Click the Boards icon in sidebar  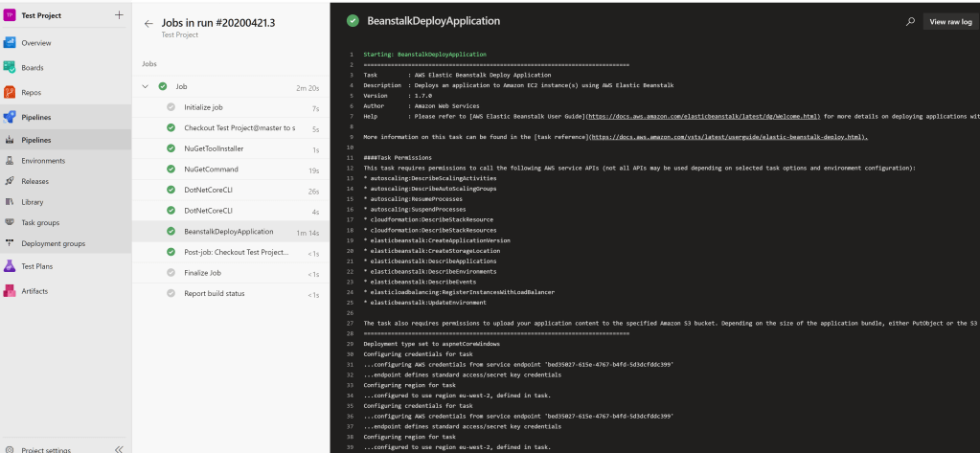(10, 67)
